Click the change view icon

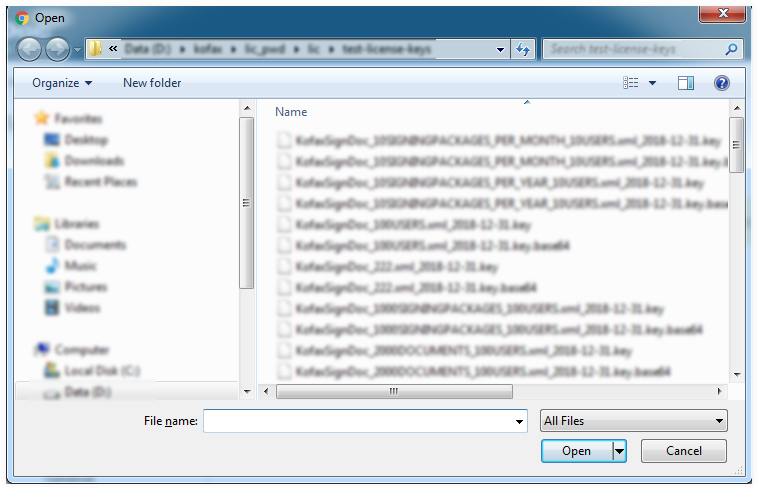pos(631,84)
